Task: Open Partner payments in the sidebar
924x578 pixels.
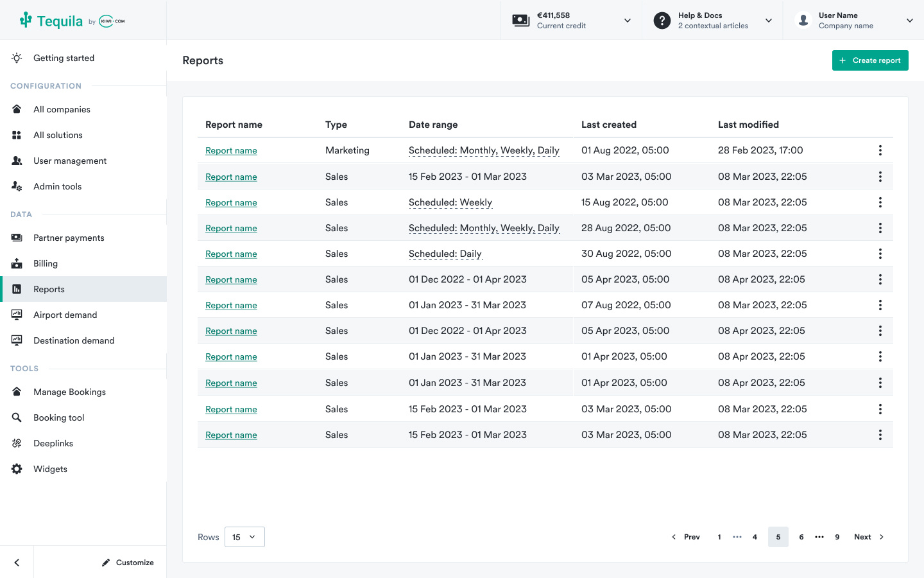Action: (x=69, y=238)
